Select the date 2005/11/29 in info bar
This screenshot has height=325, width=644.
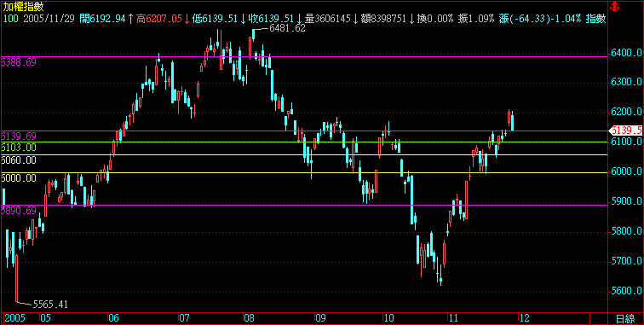coord(49,19)
